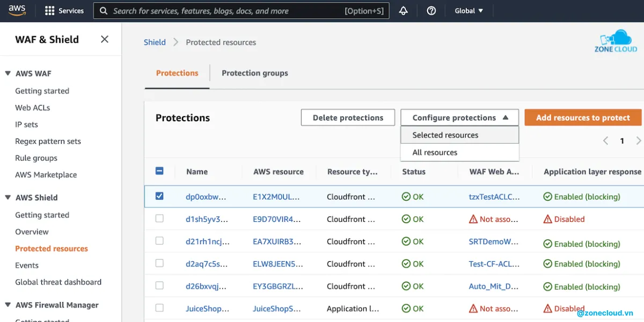The image size is (644, 322).
Task: Check the d2aq7c5s row checkbox
Action: [159, 263]
